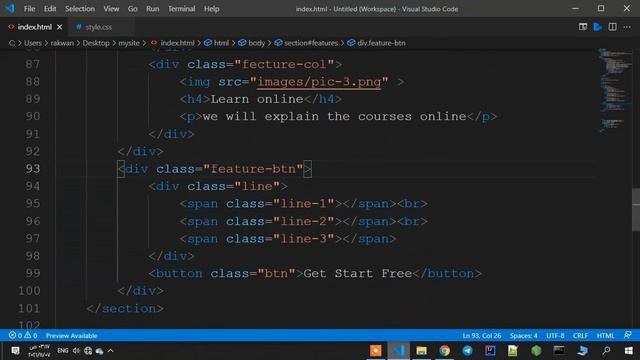Click the feedback icon in status bar

point(628,336)
